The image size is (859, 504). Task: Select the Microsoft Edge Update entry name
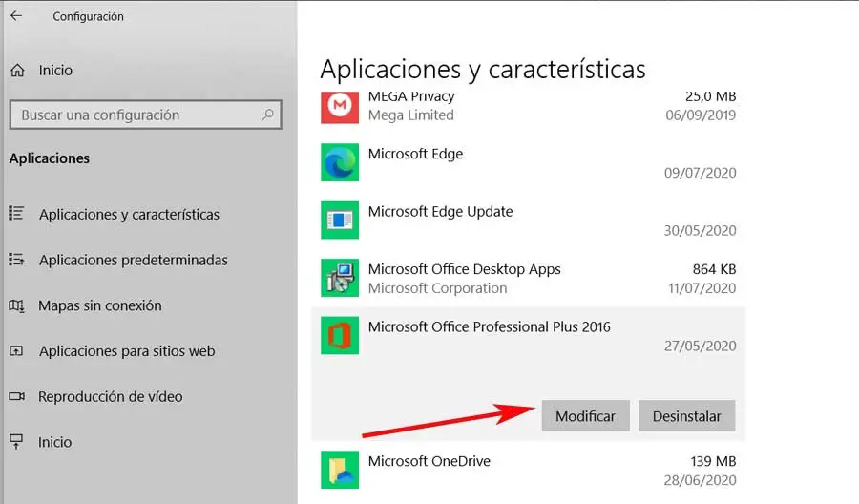click(x=440, y=212)
